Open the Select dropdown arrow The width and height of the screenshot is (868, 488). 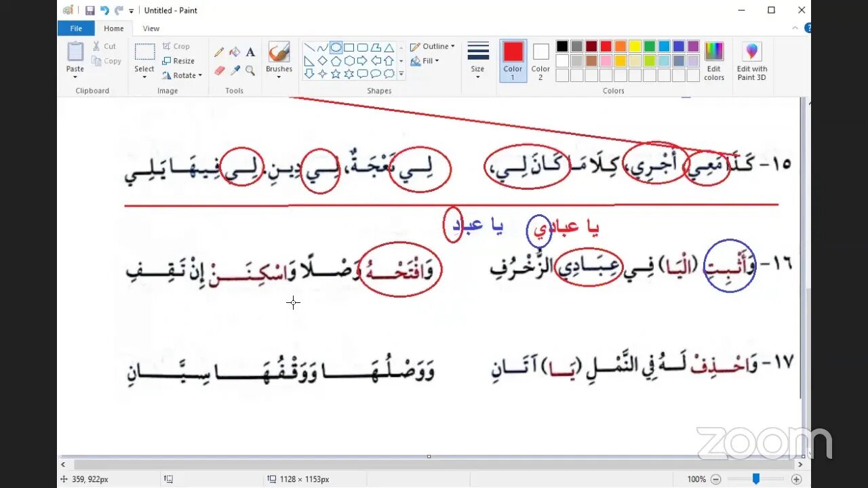click(x=144, y=77)
